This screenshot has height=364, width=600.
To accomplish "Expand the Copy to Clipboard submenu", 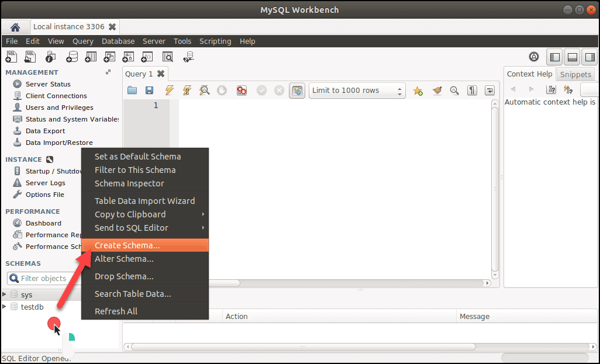I will pos(130,214).
